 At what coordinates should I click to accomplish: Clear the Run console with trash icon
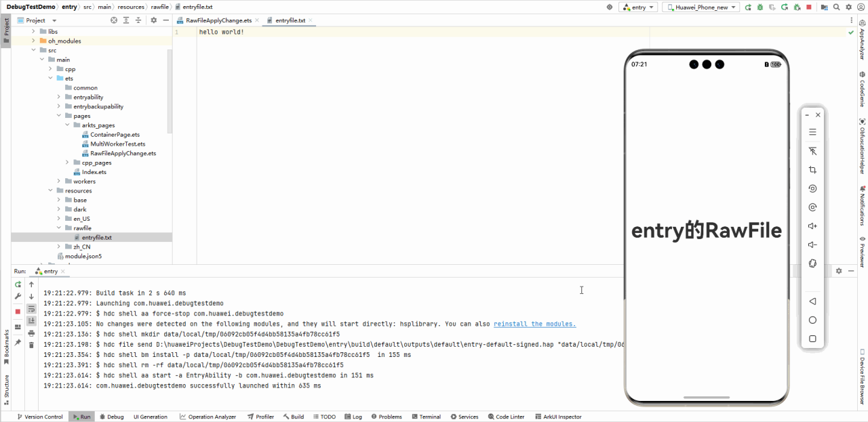point(31,345)
